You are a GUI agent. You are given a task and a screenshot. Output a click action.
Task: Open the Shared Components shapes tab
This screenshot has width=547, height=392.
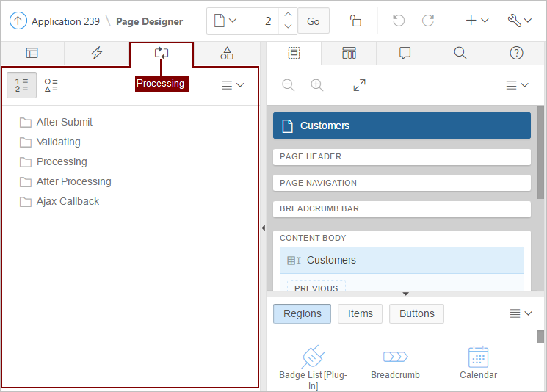(227, 53)
